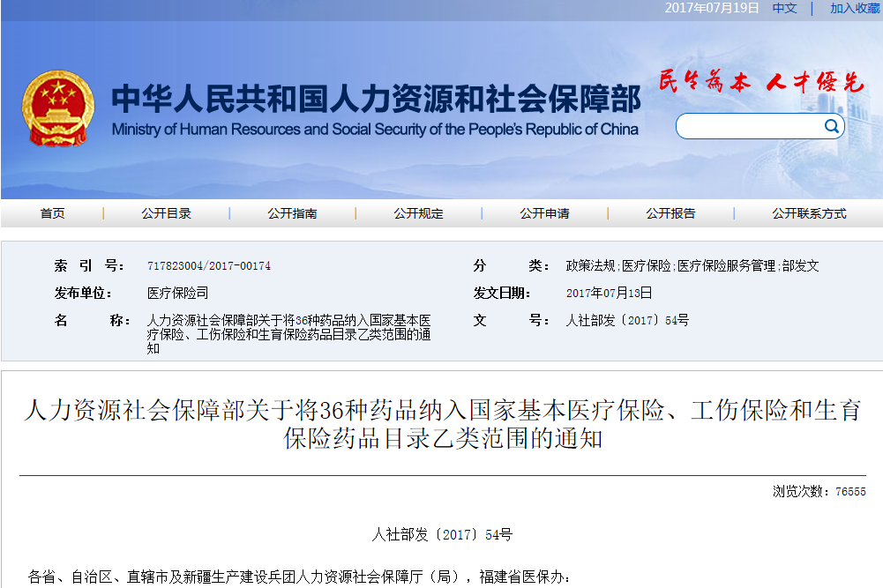Open 公开联系方式 in the navigation bar
Screen dimensions: 883x588
[809, 213]
